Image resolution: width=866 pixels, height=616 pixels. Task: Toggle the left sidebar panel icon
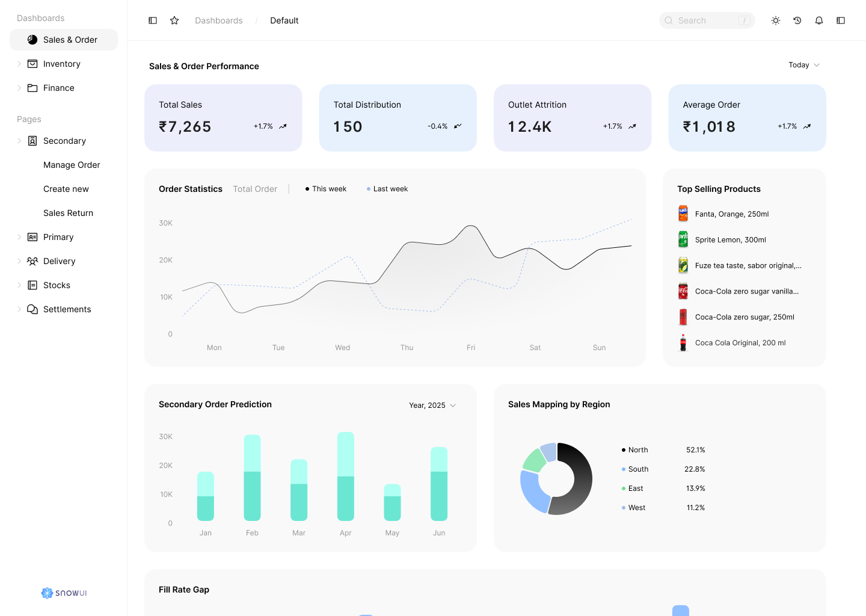pos(153,20)
